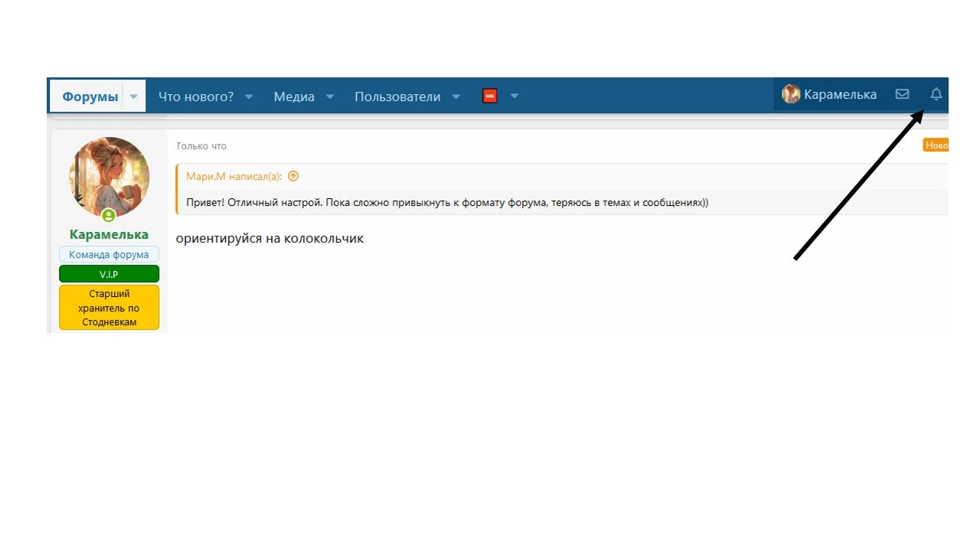Click the green online status indicator
980x551 pixels.
click(109, 216)
